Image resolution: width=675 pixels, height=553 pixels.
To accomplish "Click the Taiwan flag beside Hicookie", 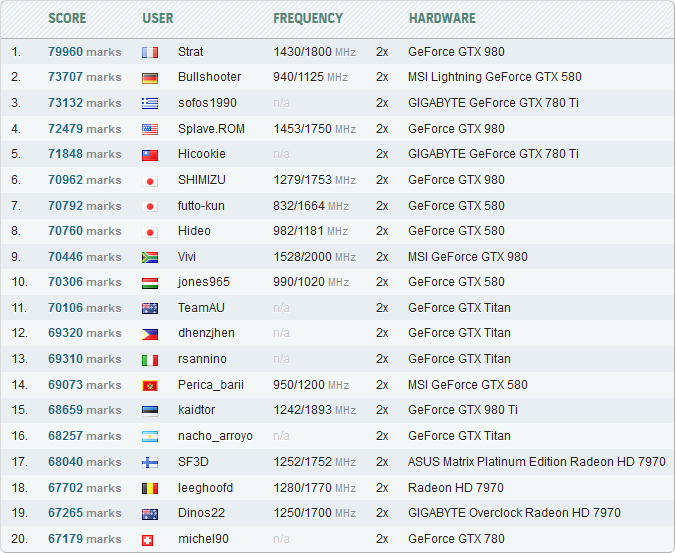I will coord(150,155).
